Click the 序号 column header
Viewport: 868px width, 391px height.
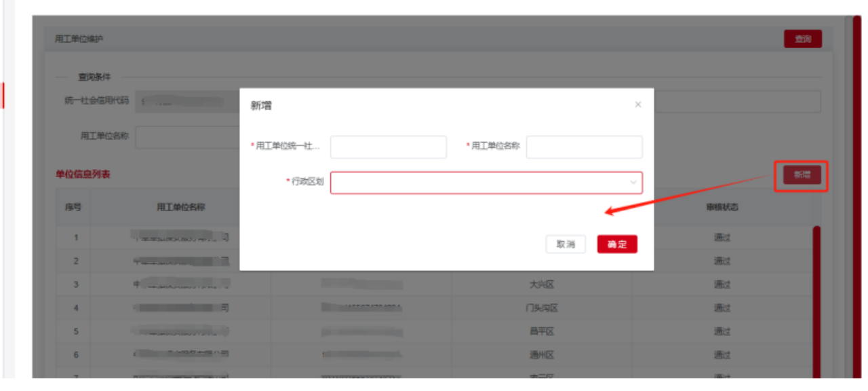point(73,207)
